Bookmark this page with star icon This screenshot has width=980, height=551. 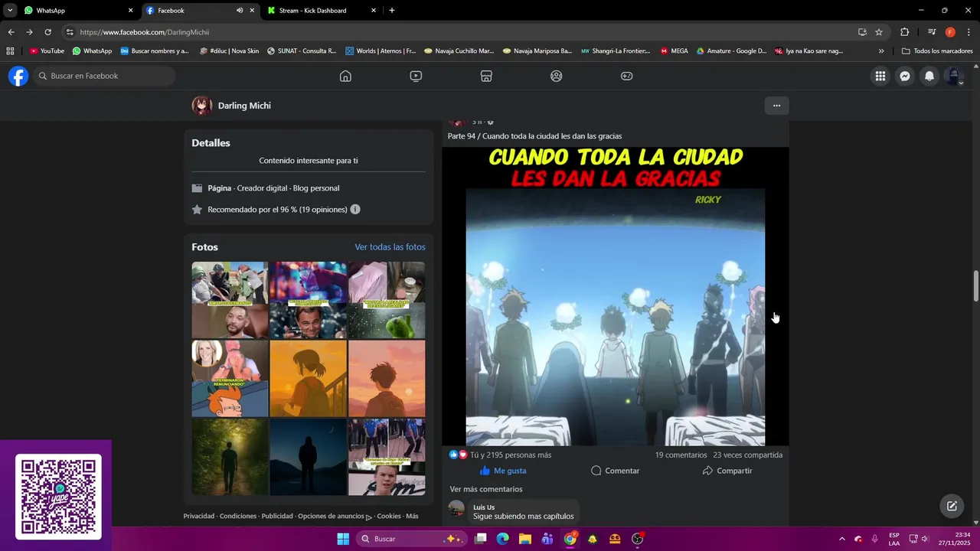(879, 32)
